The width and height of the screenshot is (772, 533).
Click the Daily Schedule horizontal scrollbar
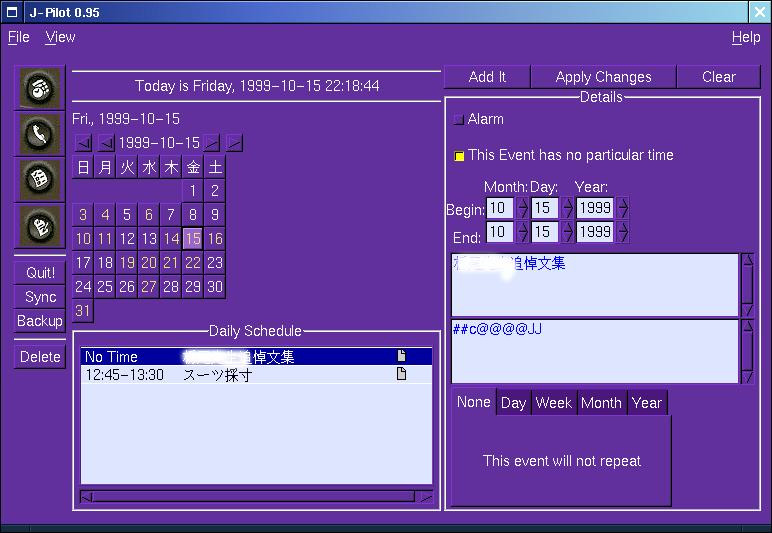[x=256, y=497]
